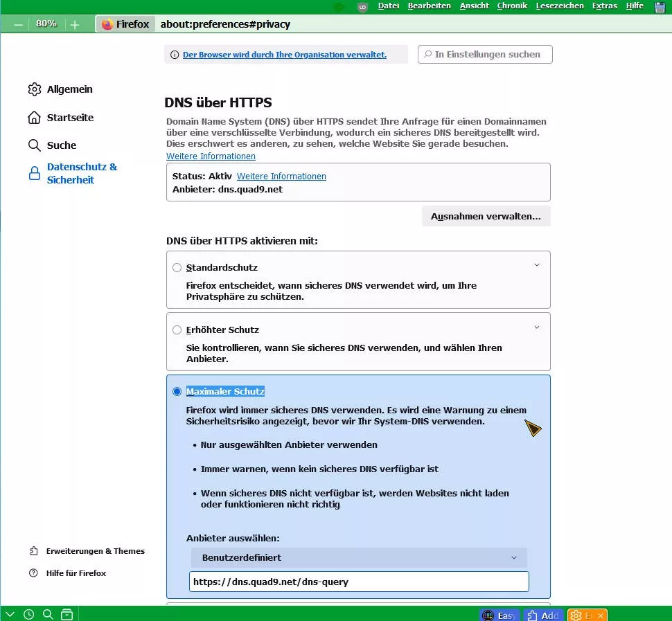Click the 'Nur ausgewählten Anbieter verwenden' bullet
Image resolution: width=672 pixels, height=621 pixels.
pyautogui.click(x=289, y=445)
